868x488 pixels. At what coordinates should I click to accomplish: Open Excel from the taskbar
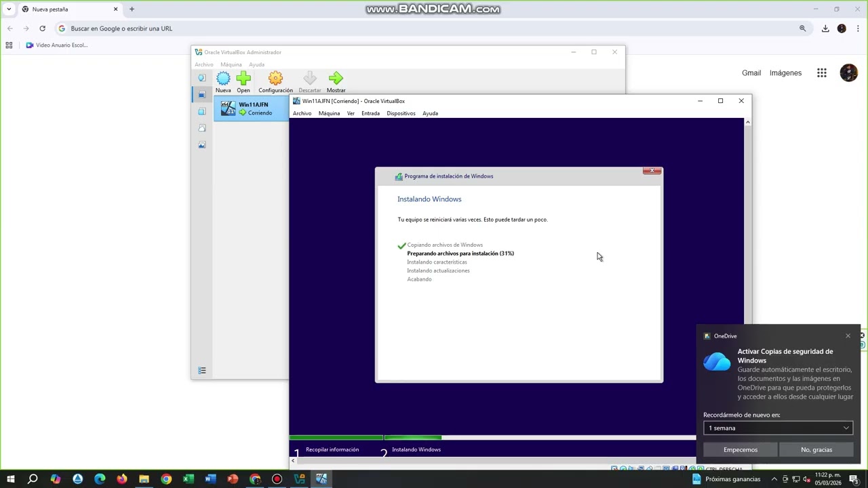coord(189,479)
